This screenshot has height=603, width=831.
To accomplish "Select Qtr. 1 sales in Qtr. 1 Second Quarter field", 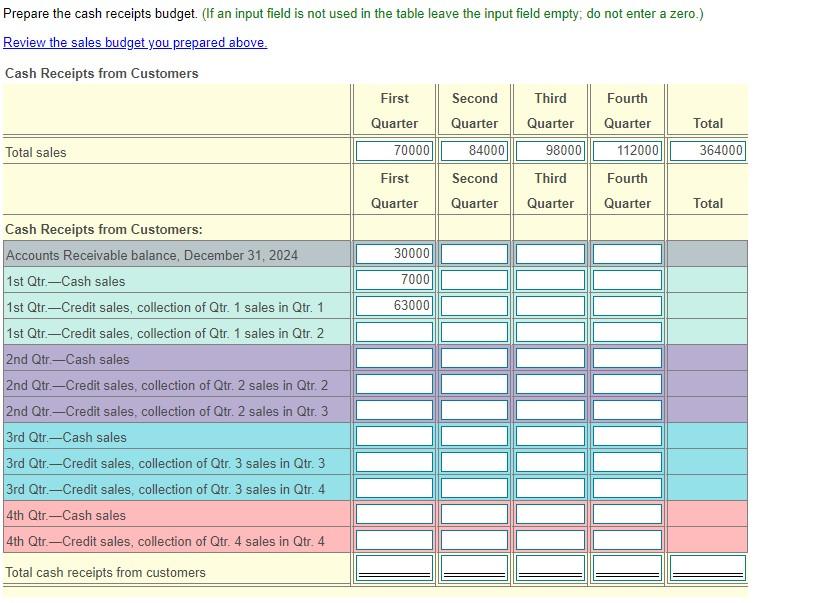I will point(474,306).
